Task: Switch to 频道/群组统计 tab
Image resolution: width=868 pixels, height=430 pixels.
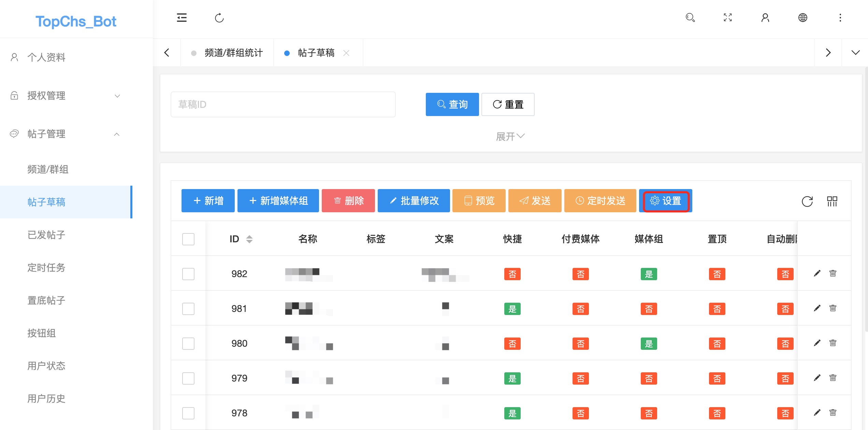Action: click(x=228, y=53)
